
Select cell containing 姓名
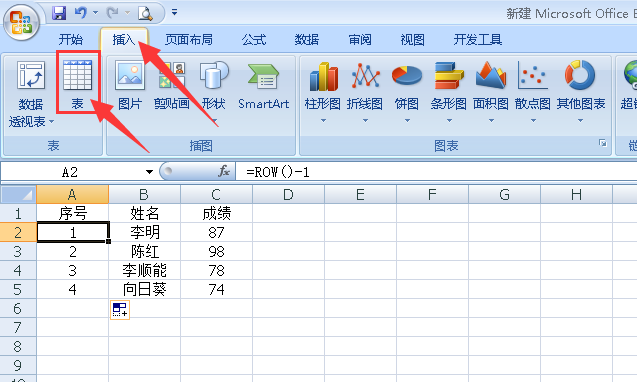tap(144, 213)
